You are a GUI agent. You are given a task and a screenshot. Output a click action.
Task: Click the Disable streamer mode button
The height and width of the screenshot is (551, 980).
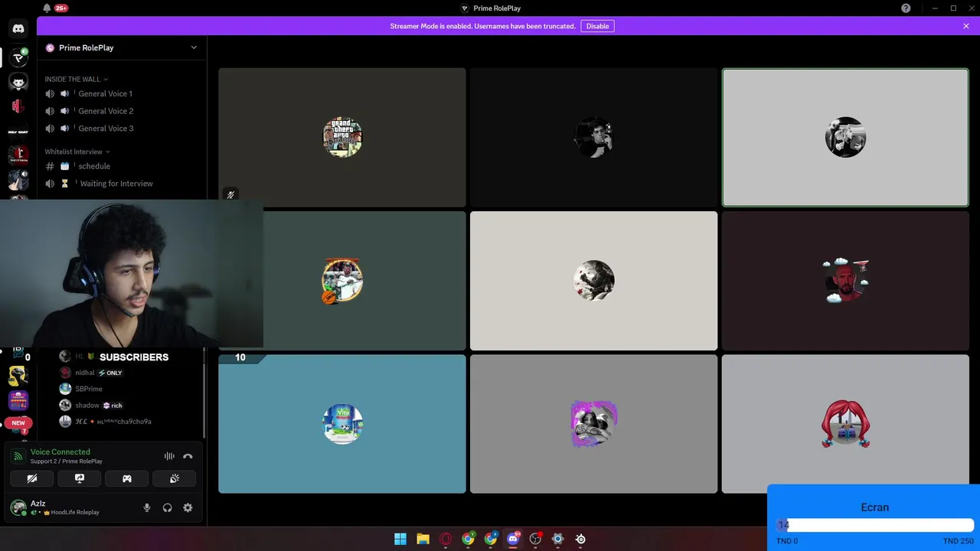tap(597, 26)
